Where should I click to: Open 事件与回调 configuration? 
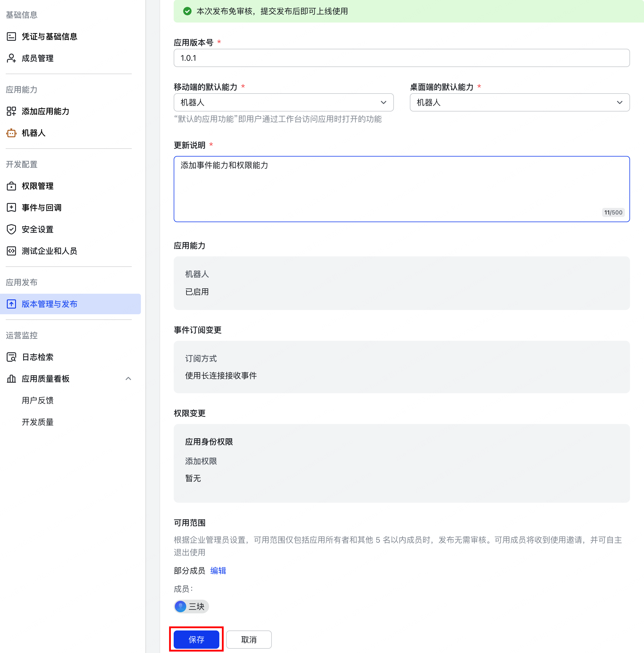click(41, 207)
